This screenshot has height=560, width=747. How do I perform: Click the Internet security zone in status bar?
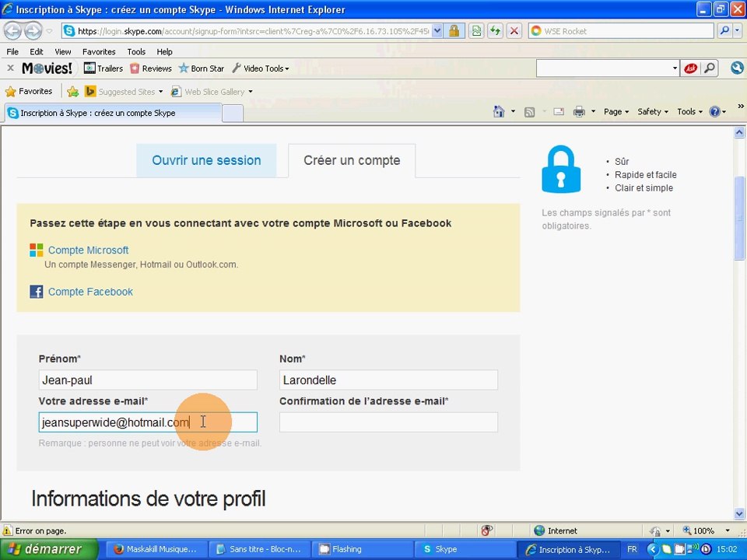[556, 530]
